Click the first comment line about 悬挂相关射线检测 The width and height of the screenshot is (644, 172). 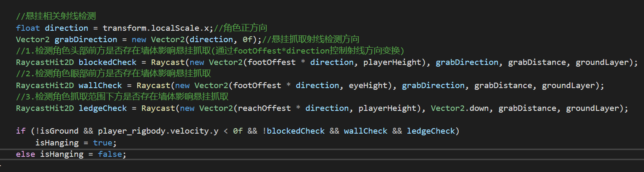pos(56,17)
